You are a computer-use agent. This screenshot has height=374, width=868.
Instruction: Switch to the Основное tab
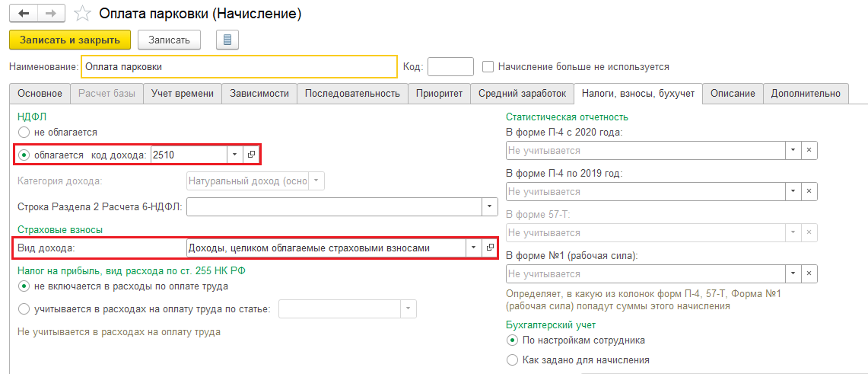click(x=40, y=94)
